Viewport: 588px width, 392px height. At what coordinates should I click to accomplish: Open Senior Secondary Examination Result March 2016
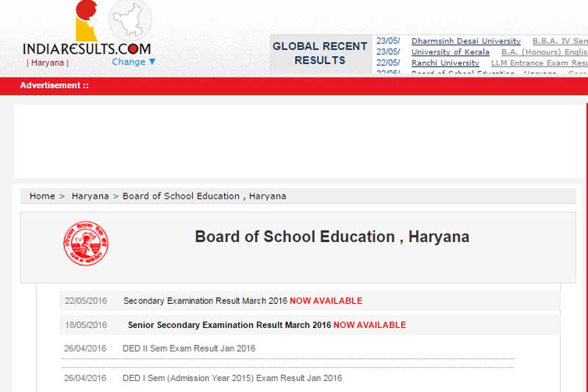tap(266, 325)
